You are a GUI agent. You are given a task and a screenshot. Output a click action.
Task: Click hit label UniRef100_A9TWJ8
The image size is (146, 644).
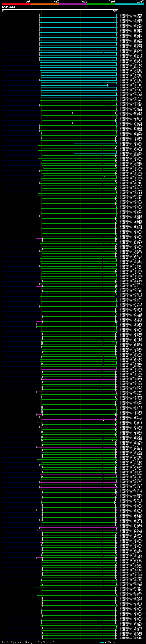pos(131,93)
